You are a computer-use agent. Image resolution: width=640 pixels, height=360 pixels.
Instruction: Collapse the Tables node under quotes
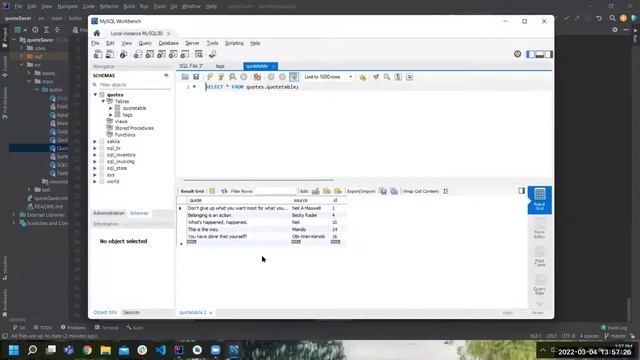click(103, 101)
